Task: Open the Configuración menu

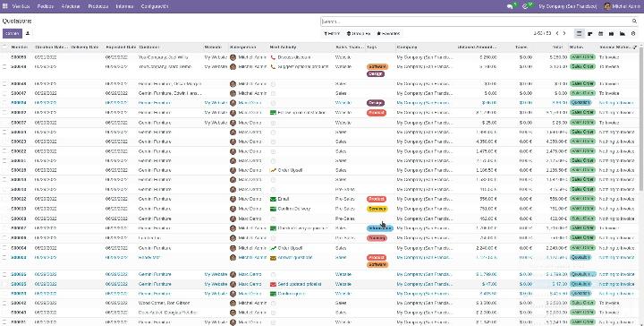Action: [x=155, y=6]
